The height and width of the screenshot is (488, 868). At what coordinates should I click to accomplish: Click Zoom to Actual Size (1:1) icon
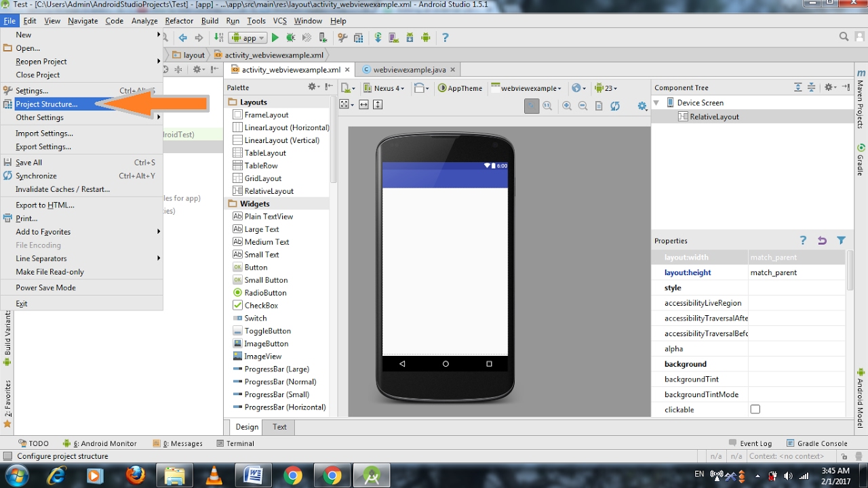click(x=547, y=106)
